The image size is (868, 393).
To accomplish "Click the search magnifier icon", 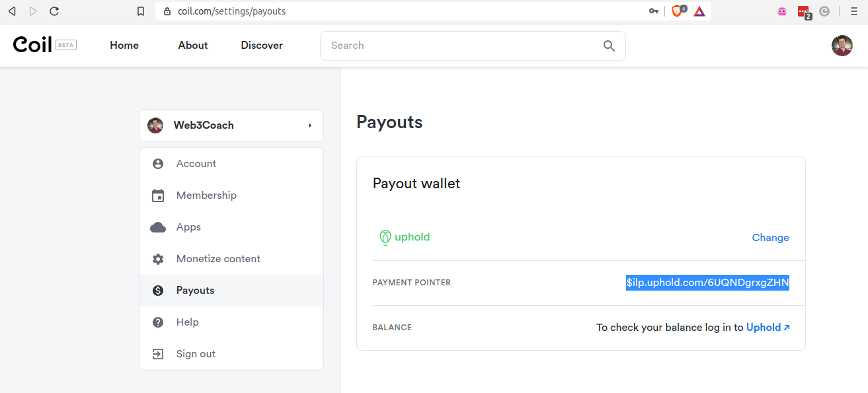I will 609,46.
